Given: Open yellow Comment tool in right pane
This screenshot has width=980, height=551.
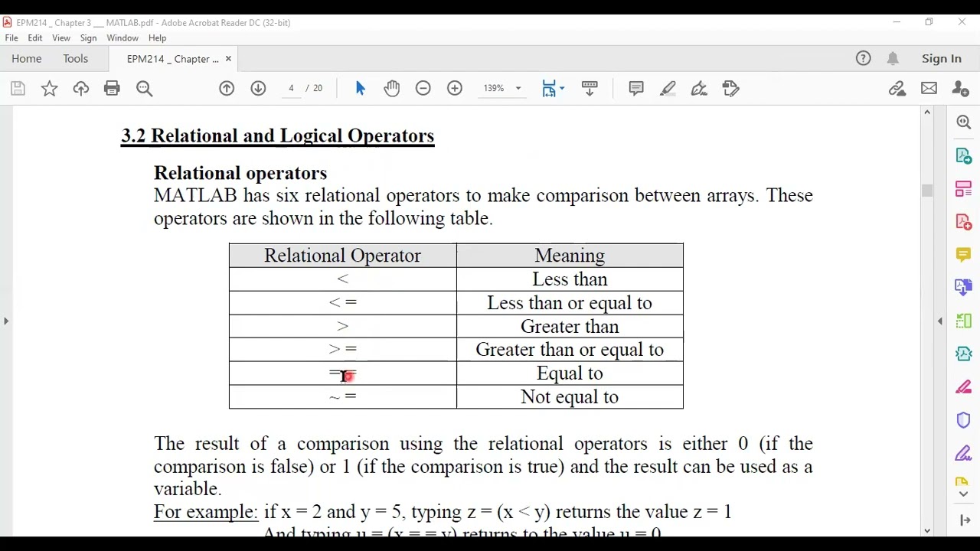Looking at the screenshot, I should pos(964,255).
